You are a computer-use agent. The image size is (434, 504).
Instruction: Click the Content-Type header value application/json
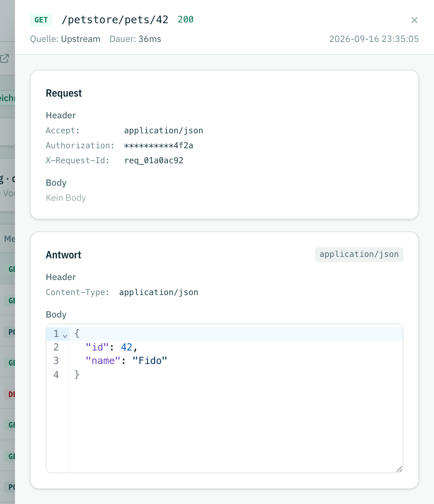(159, 292)
